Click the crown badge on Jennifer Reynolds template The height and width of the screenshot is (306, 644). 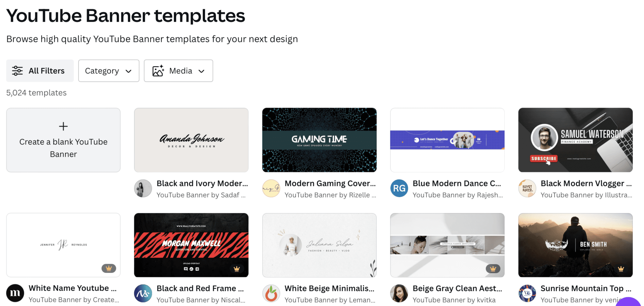[109, 268]
